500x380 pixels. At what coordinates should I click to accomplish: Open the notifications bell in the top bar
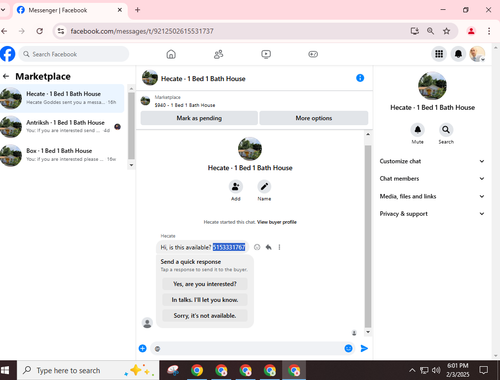coord(458,54)
